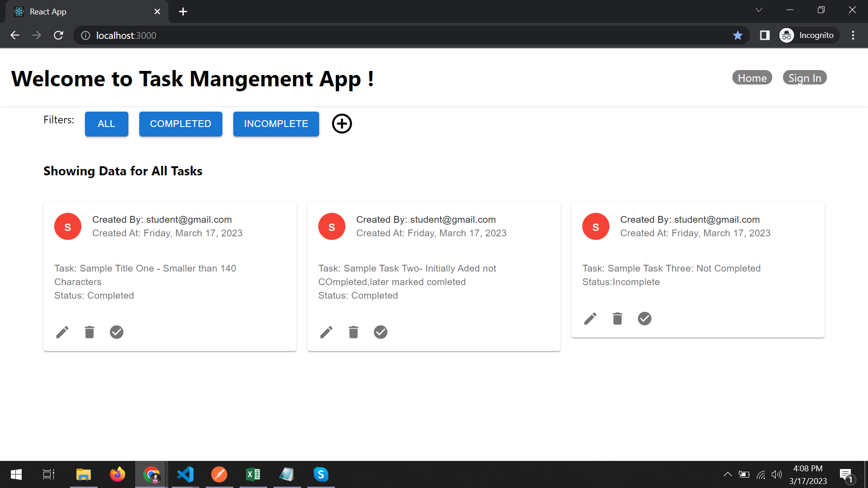Mark Sample Task Three as complete
The width and height of the screenshot is (868, 488).
(x=644, y=319)
